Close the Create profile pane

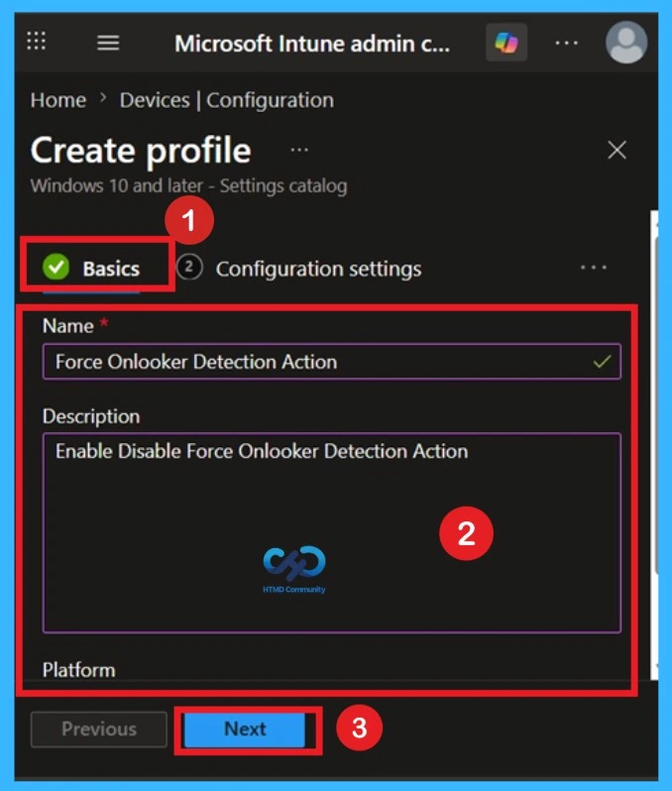pos(616,150)
